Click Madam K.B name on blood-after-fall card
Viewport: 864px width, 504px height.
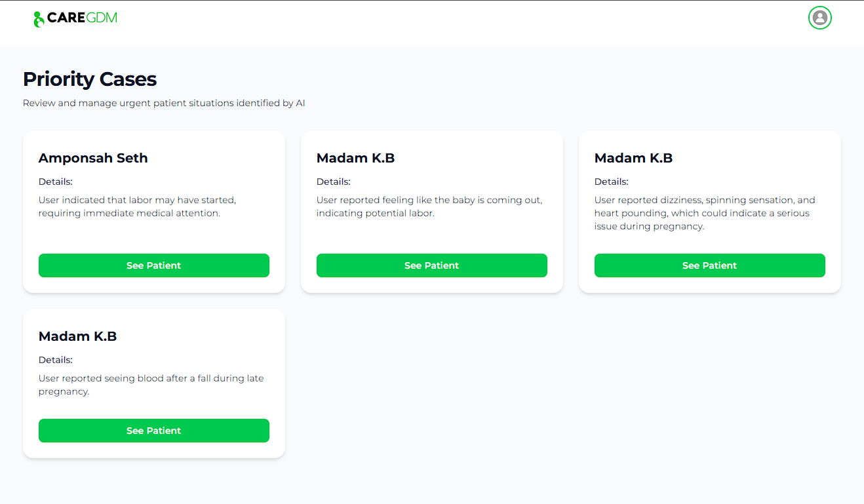tap(78, 336)
